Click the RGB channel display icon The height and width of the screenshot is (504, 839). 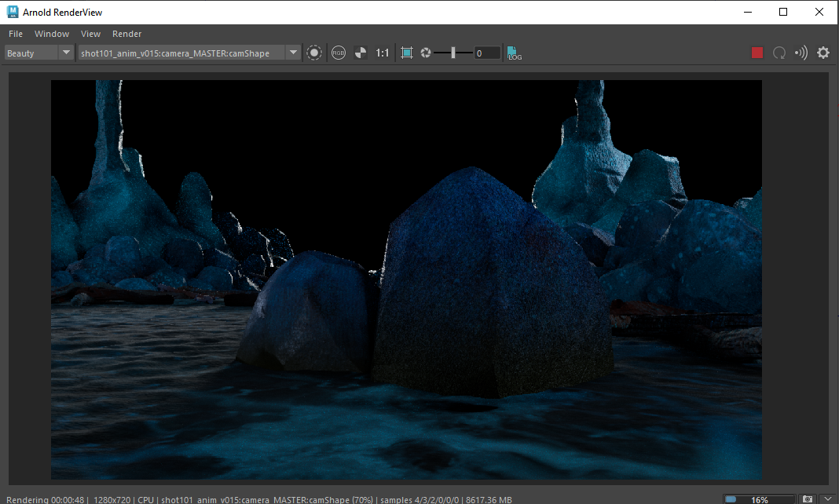[x=338, y=53]
